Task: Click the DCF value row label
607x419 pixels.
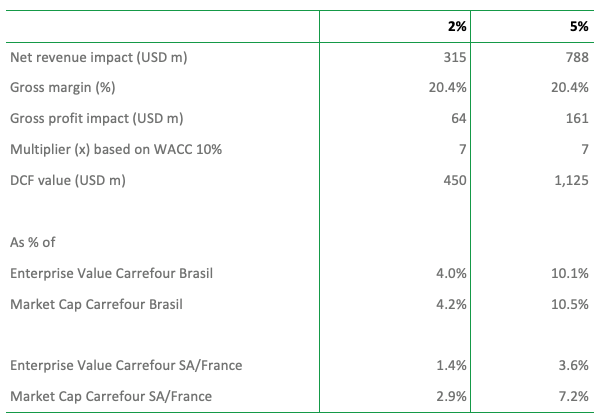Action: point(69,180)
